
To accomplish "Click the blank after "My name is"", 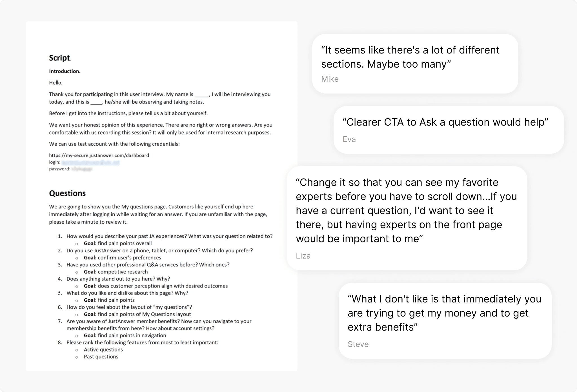I will click(x=202, y=95).
